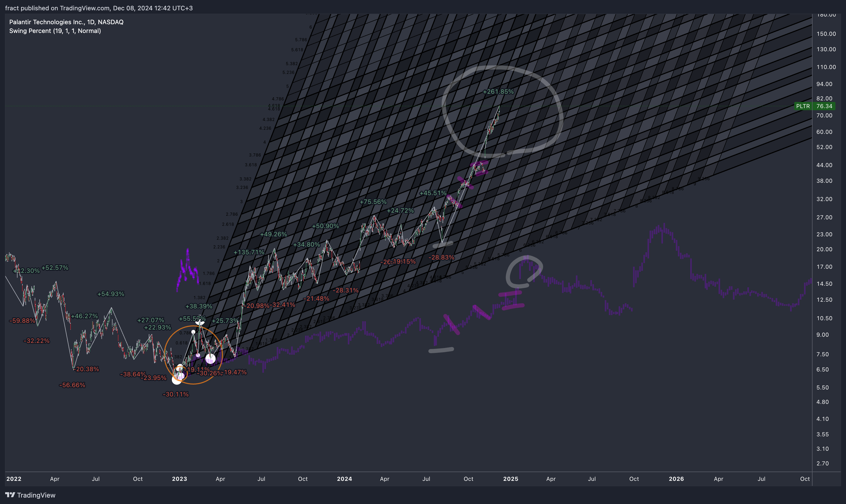
Task: Click the '-38.64%' swing label
Action: (x=133, y=374)
